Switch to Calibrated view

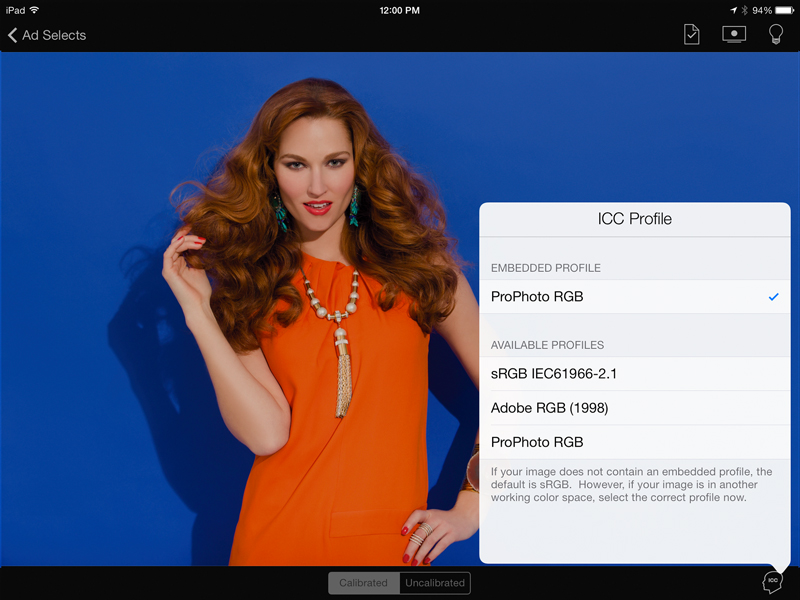363,583
